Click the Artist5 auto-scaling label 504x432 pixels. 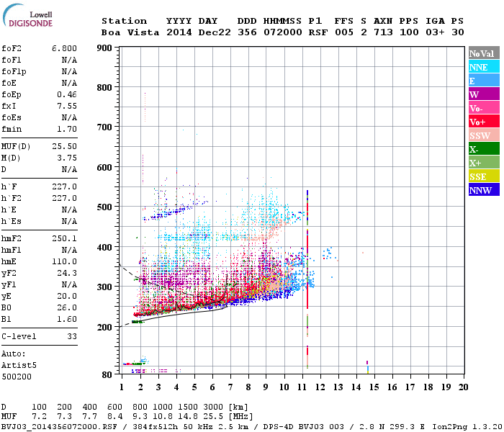pos(19,366)
